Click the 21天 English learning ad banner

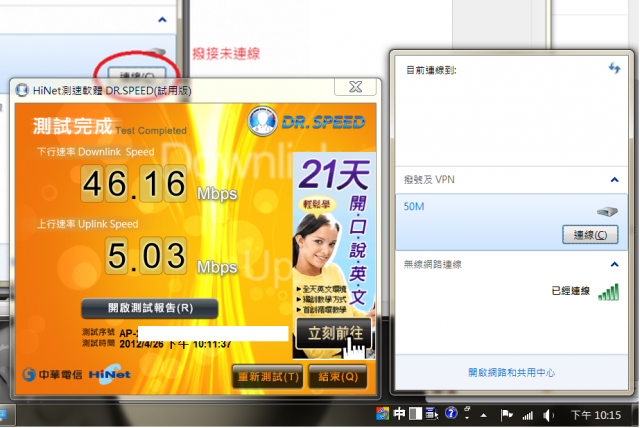(334, 255)
